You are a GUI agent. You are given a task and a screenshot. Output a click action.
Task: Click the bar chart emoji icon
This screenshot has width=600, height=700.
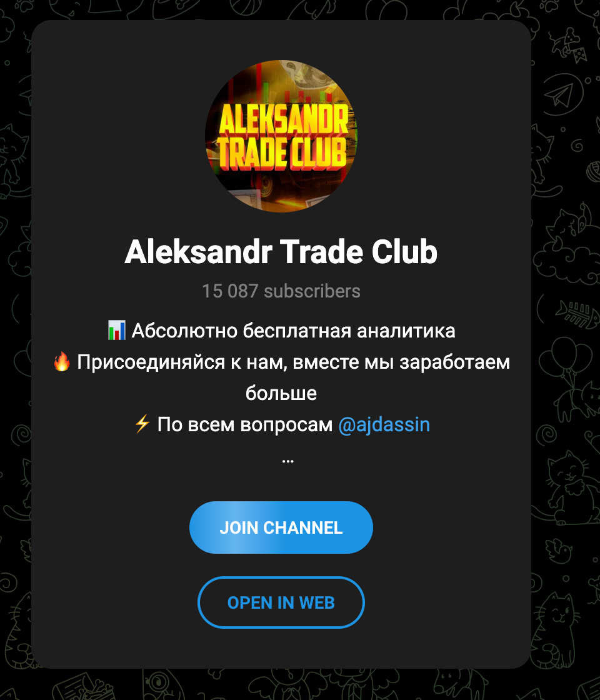(116, 331)
